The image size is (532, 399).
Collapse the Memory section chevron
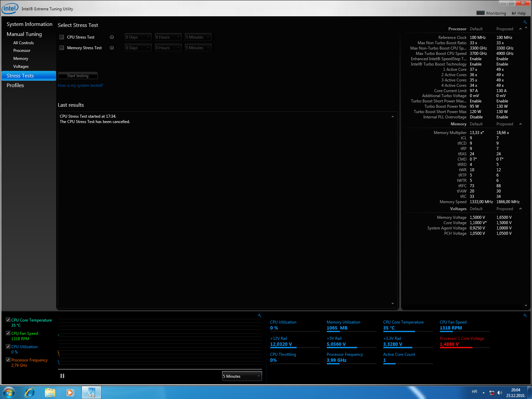pos(520,124)
